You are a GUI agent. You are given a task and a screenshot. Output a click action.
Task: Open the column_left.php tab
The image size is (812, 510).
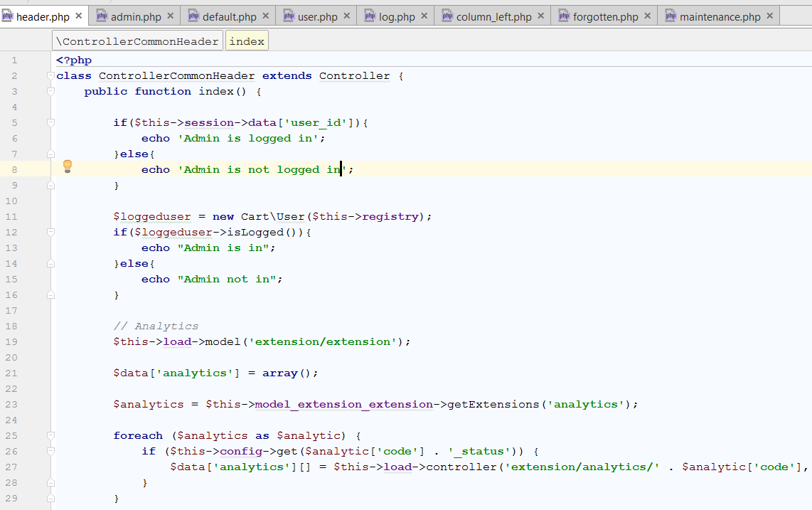493,16
